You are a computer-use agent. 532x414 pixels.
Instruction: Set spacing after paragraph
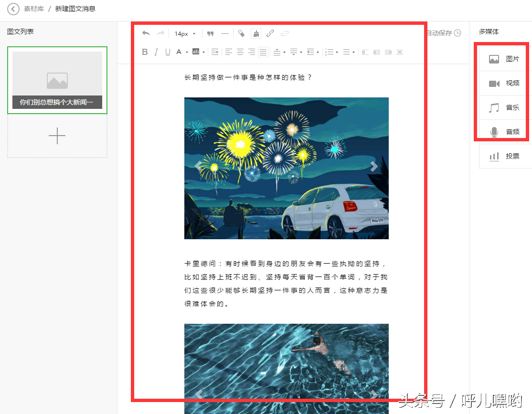click(294, 52)
